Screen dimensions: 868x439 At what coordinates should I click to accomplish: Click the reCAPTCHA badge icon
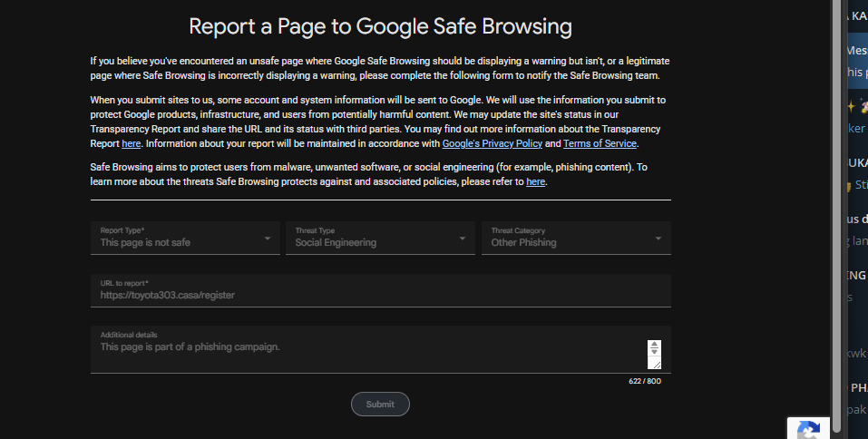809,430
